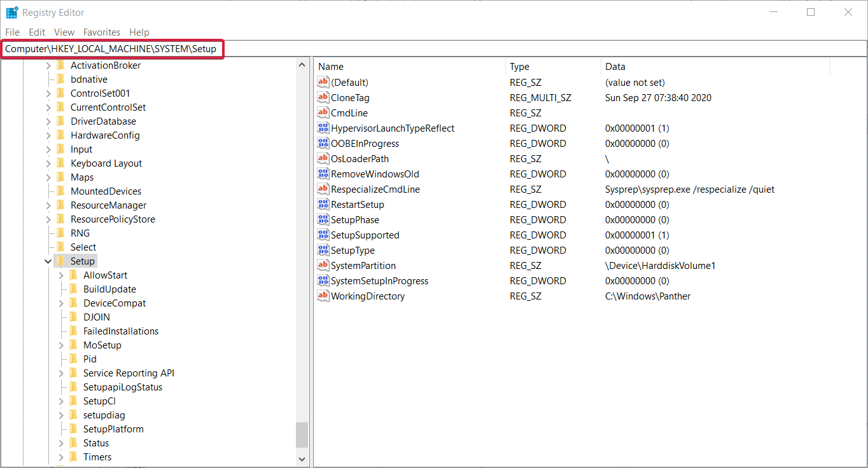This screenshot has width=868, height=468.
Task: Sort values by Data column header
Action: pos(715,67)
